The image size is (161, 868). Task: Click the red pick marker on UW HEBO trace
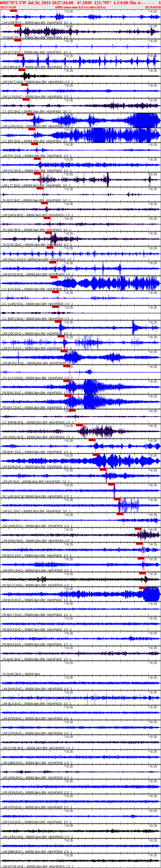pyautogui.click(x=80, y=425)
